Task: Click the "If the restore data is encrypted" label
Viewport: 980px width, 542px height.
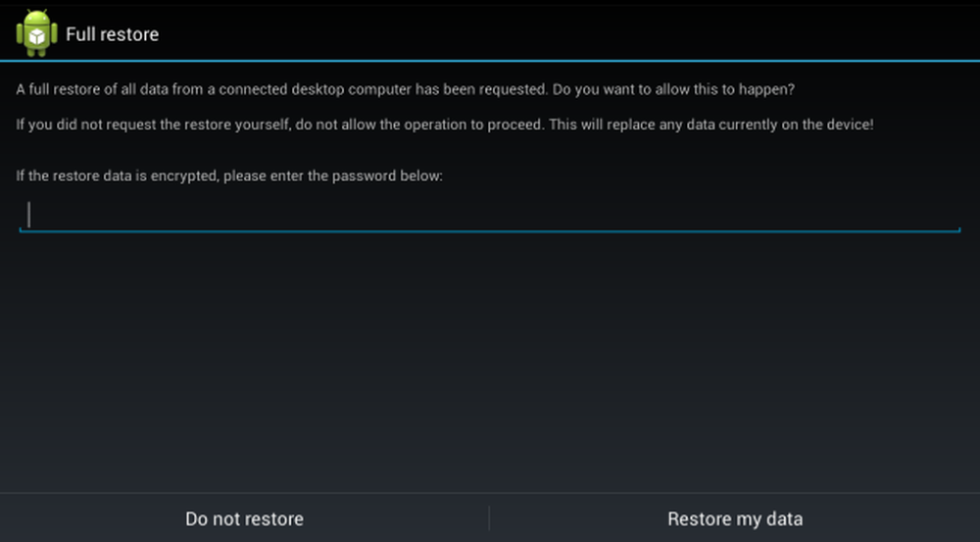Action: pos(229,175)
